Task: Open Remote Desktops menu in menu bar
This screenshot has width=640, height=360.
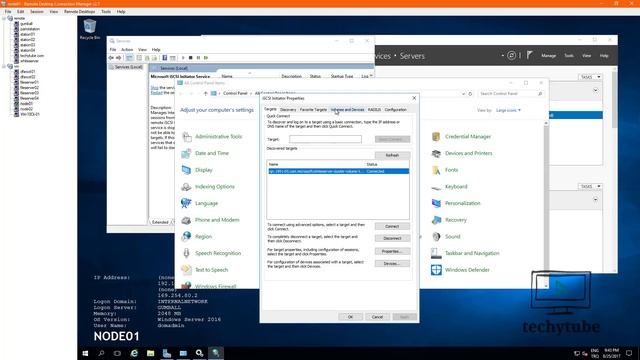Action: (x=79, y=12)
